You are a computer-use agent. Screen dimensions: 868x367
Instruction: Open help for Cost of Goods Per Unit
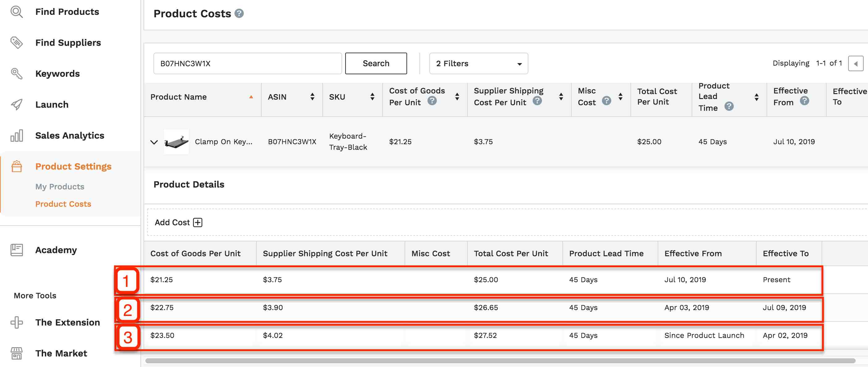point(432,101)
